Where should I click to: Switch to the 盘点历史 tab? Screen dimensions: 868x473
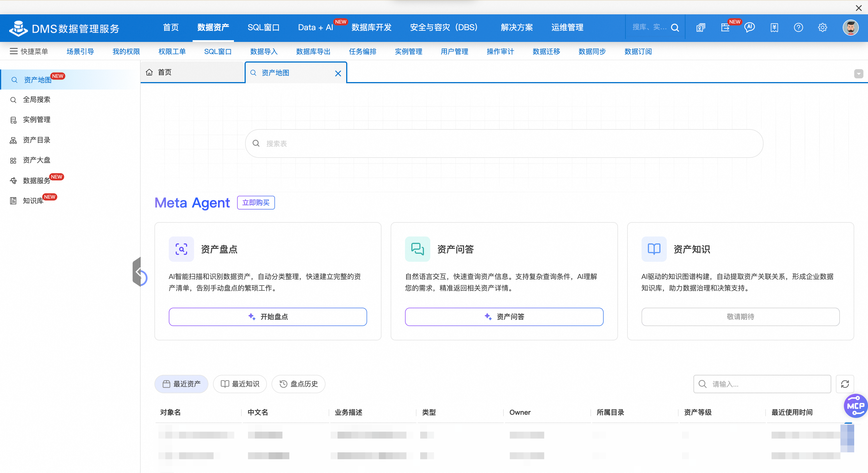click(299, 384)
